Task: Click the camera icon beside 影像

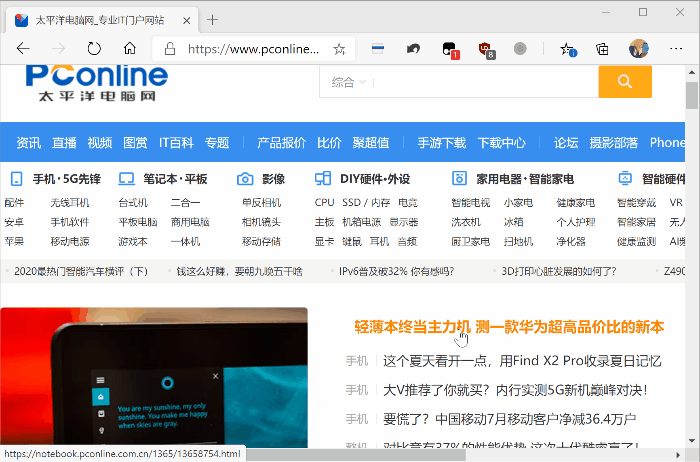Action: (245, 179)
